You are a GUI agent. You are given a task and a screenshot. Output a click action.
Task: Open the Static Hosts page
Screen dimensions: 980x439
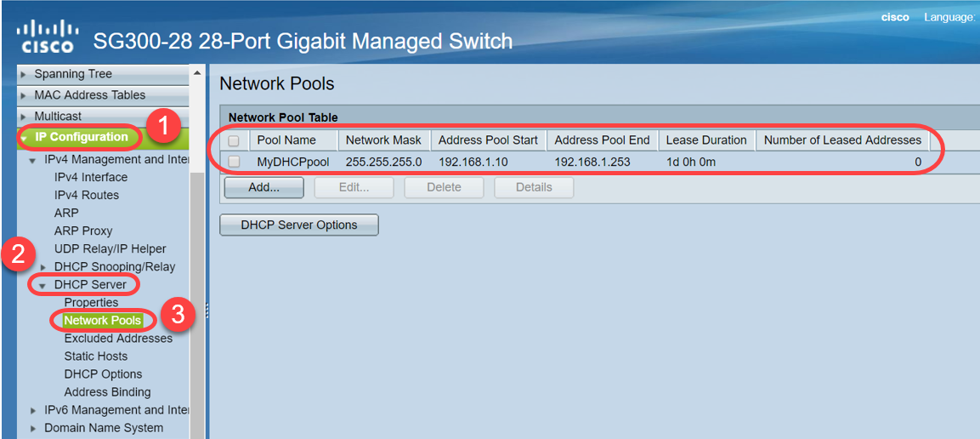point(96,356)
